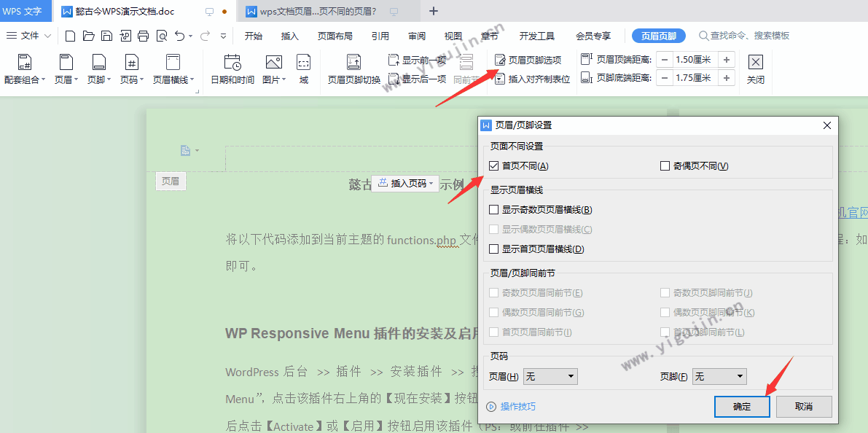
Task: Open 页眉页脚选项 options
Action: 528,60
